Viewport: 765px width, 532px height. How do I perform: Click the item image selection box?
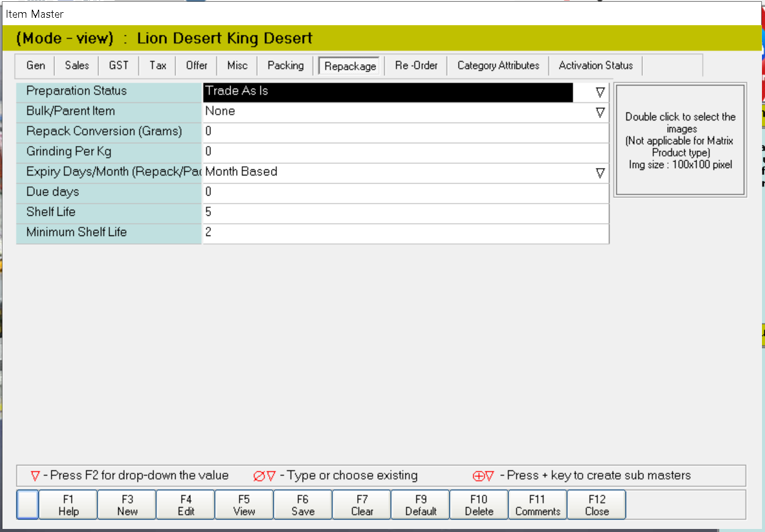(x=680, y=140)
